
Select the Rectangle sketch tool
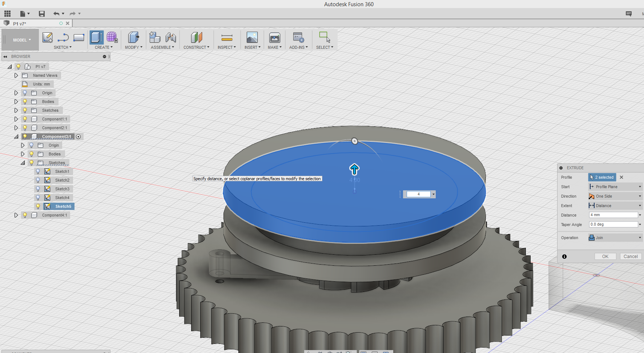[79, 37]
